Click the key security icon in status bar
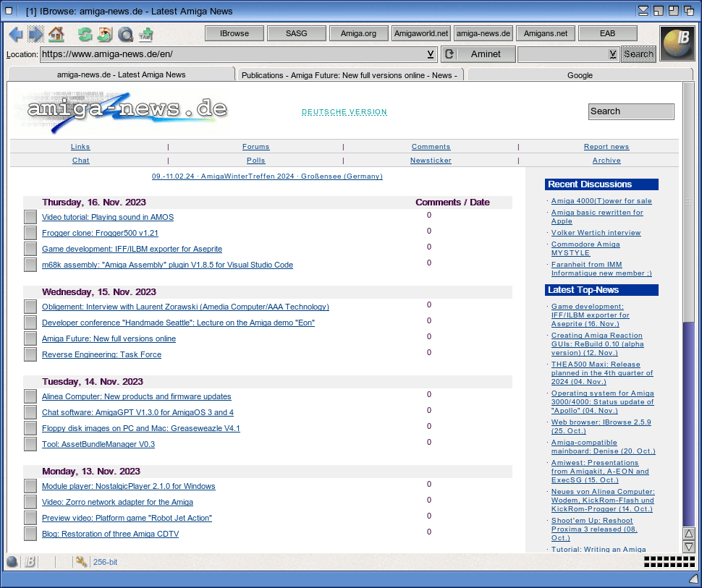Image resolution: width=702 pixels, height=588 pixels. point(81,562)
